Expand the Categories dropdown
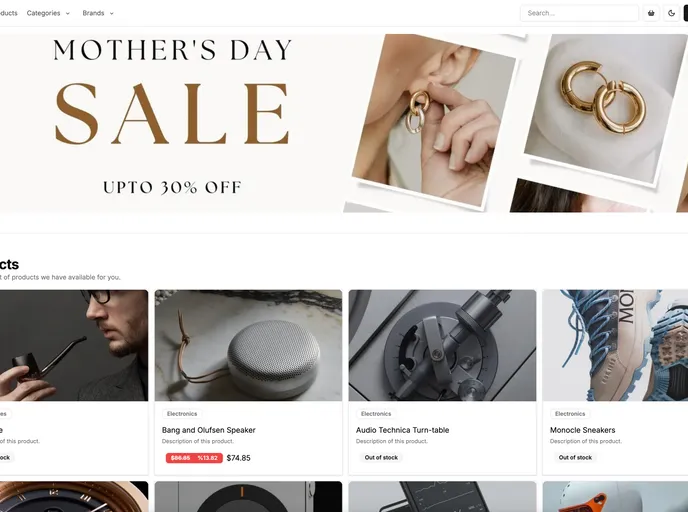Image resolution: width=688 pixels, height=512 pixels. pos(48,13)
